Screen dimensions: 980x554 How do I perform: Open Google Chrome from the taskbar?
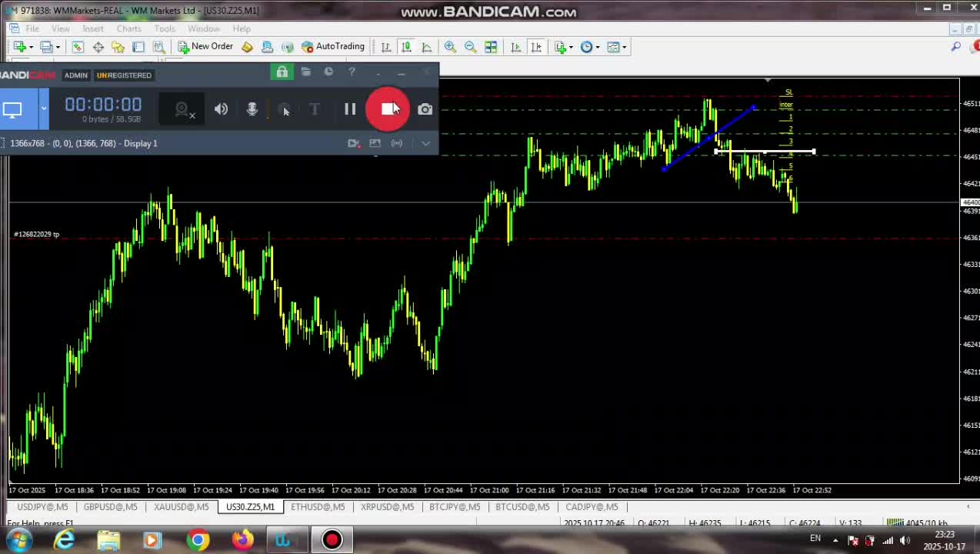pos(198,540)
